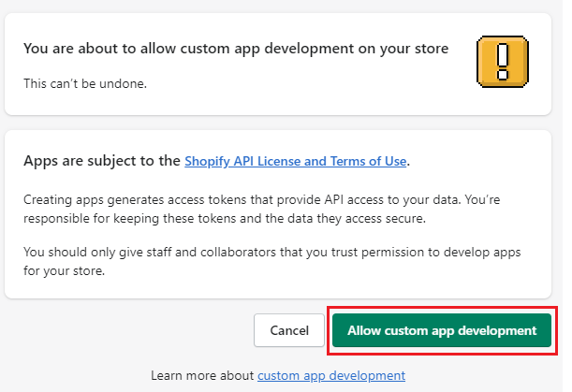Click the "Learn more about" text
Screen dimensions: 572x392
pos(203,375)
